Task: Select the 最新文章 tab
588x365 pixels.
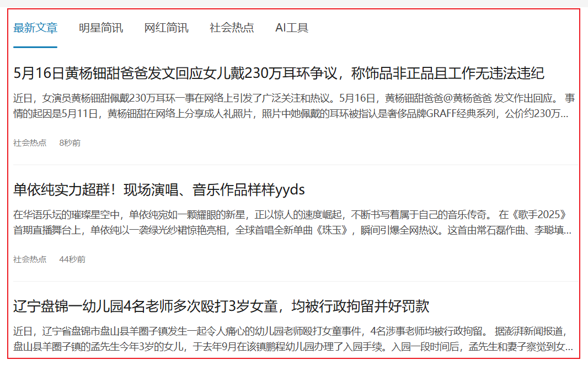Action: (x=35, y=28)
